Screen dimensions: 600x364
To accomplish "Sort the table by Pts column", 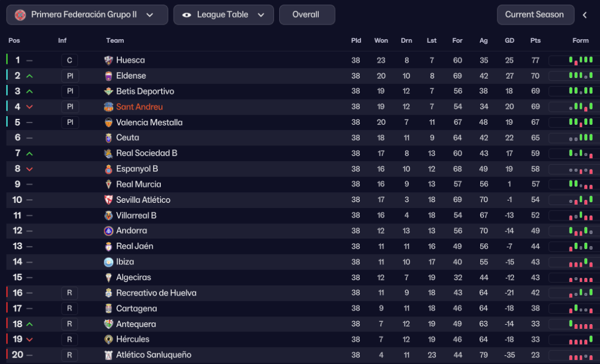I will coord(535,40).
